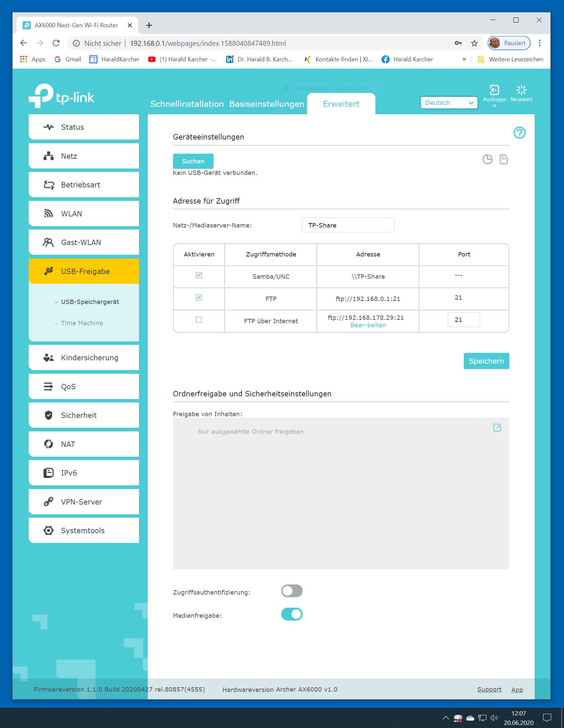The image size is (564, 728).
Task: Open the Sicherheit menu item
Action: coord(84,415)
